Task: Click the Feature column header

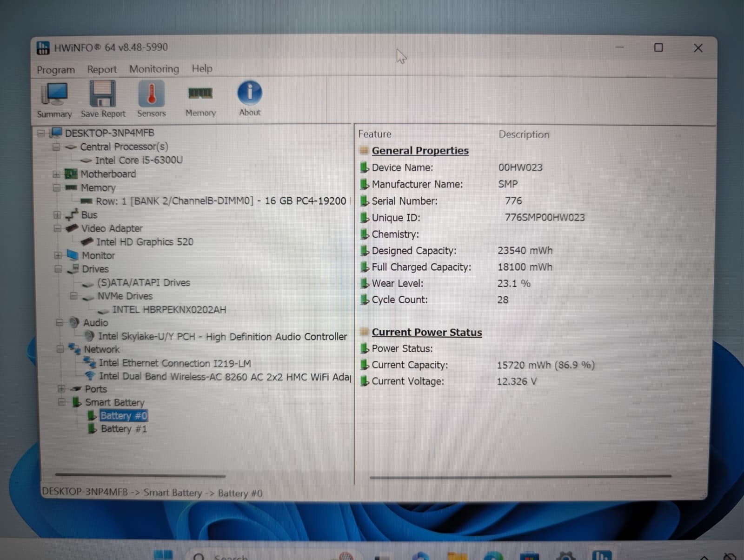Action: 374,134
